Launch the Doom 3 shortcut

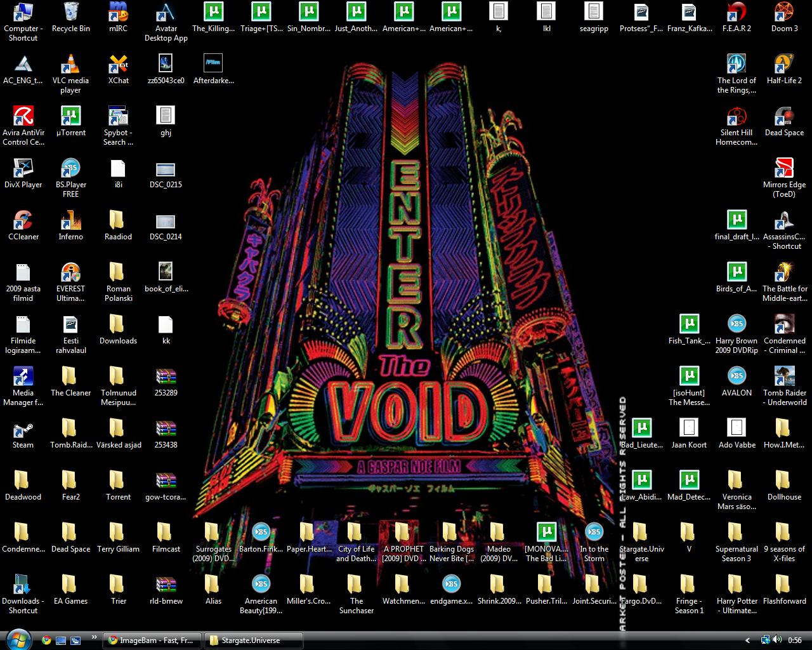pos(784,18)
